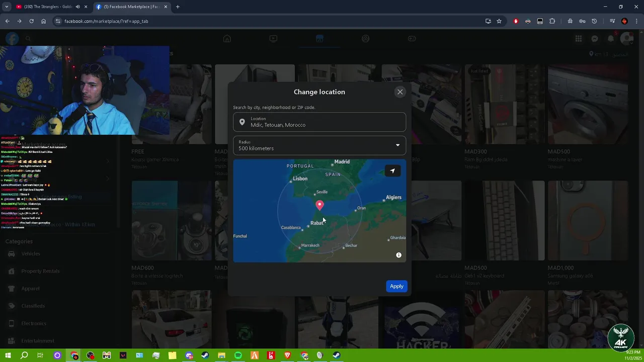
Task: Click the locate-me arrow on the map
Action: click(x=392, y=171)
